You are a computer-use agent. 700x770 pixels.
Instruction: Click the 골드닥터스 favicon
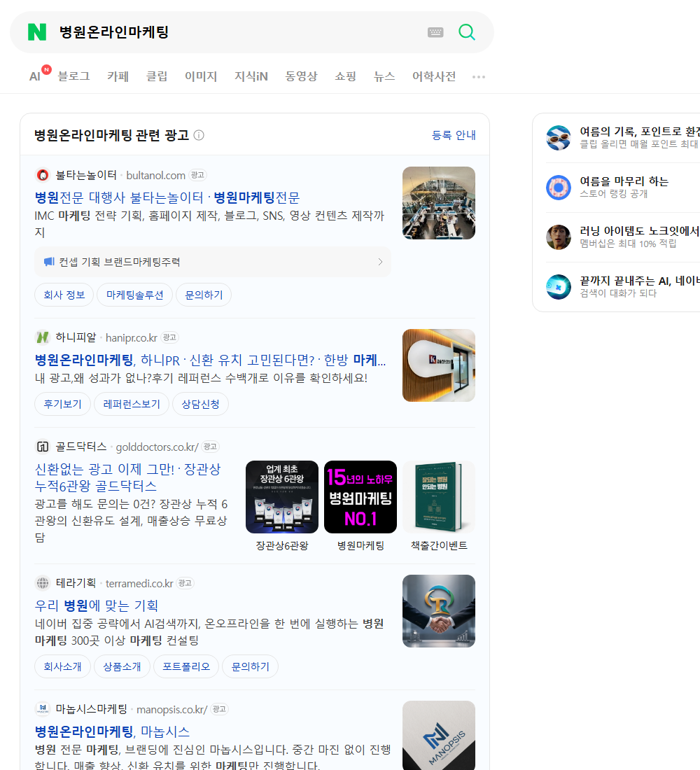coord(43,447)
